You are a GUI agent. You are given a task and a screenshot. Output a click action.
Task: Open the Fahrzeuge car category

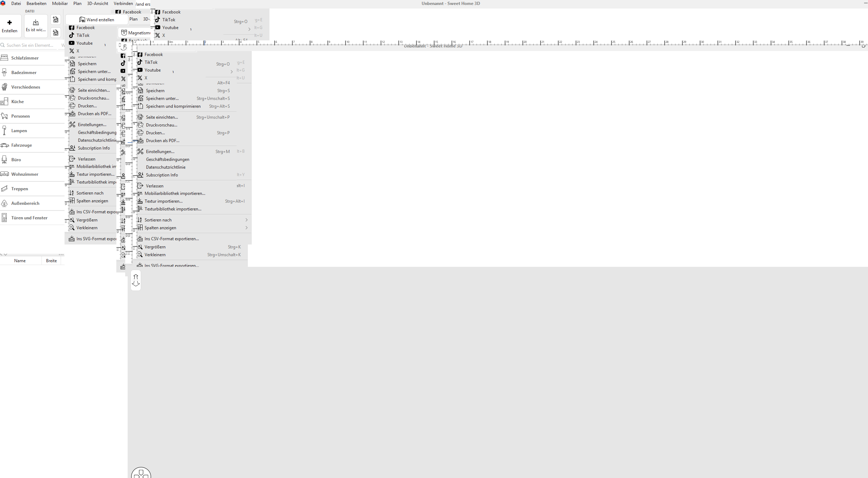pyautogui.click(x=21, y=145)
